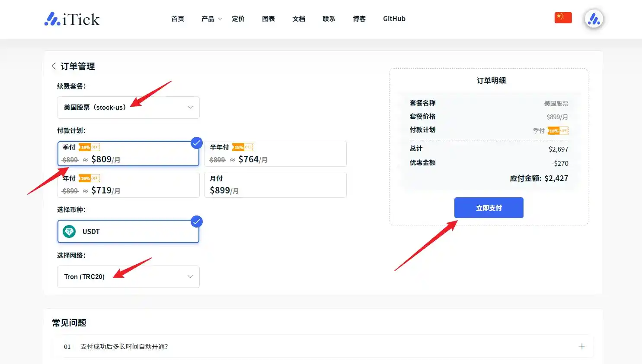Open the GitHub link in the navbar

[x=394, y=19]
